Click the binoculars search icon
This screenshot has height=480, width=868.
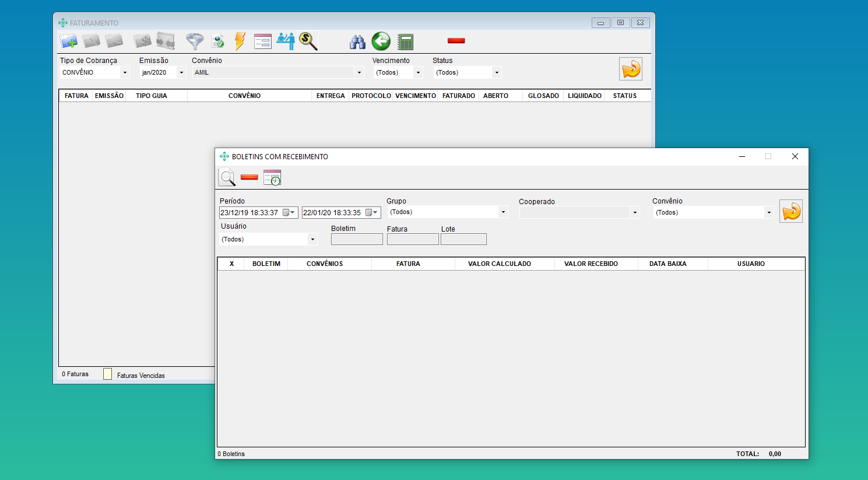pos(357,42)
